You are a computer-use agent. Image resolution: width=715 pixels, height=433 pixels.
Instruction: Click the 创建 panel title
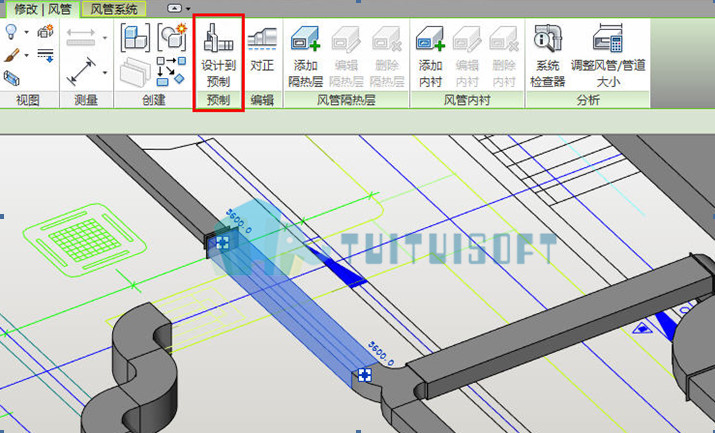[x=154, y=100]
